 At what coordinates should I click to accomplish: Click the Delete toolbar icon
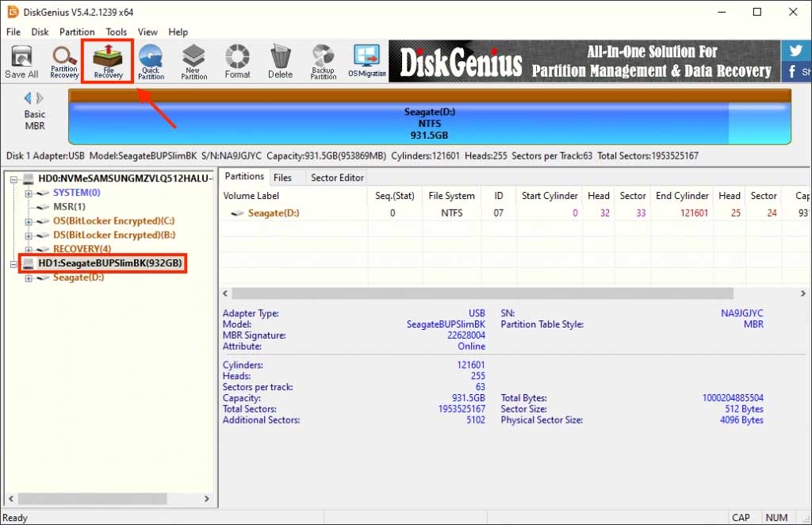(280, 62)
